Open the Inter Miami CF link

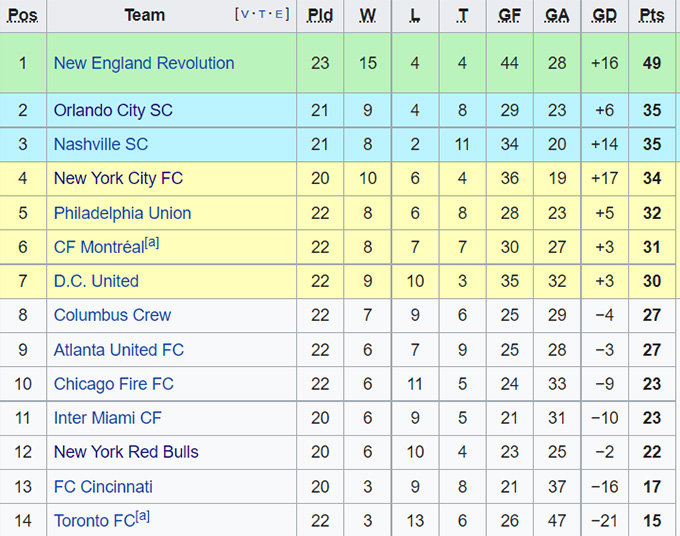click(107, 418)
